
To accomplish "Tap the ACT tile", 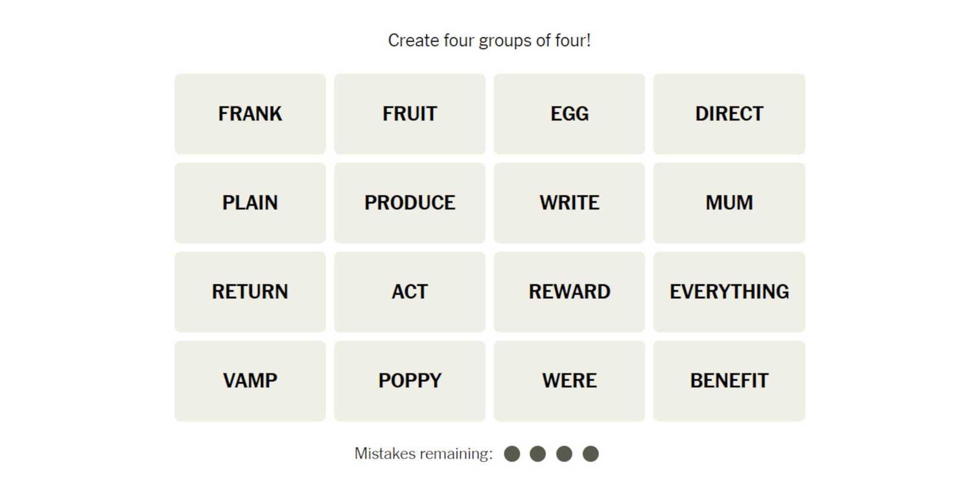I will [x=410, y=292].
